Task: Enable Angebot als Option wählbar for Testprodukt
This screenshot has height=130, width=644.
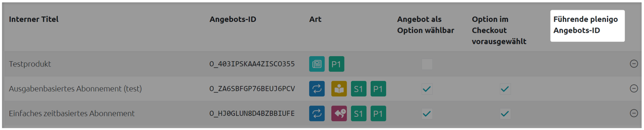Action: pyautogui.click(x=427, y=64)
